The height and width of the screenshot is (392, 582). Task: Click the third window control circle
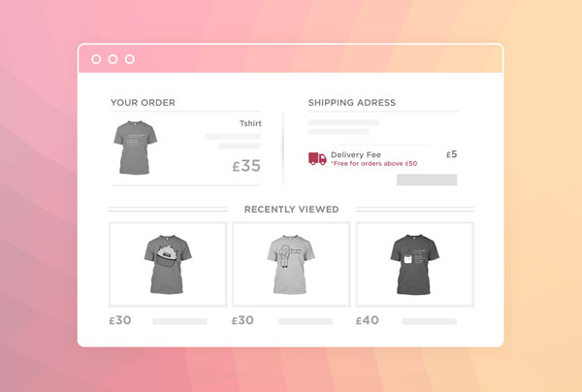click(130, 59)
